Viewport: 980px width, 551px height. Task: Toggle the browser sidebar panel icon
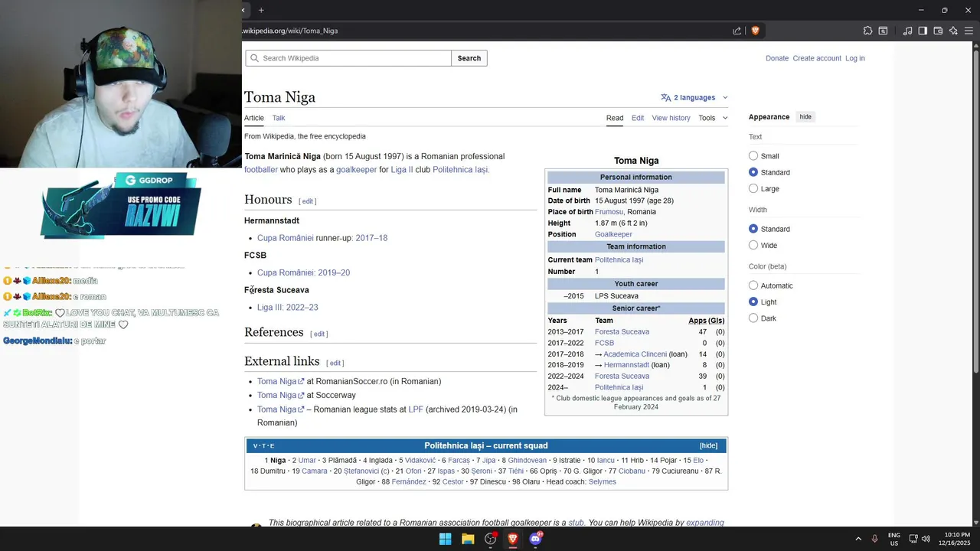(923, 31)
